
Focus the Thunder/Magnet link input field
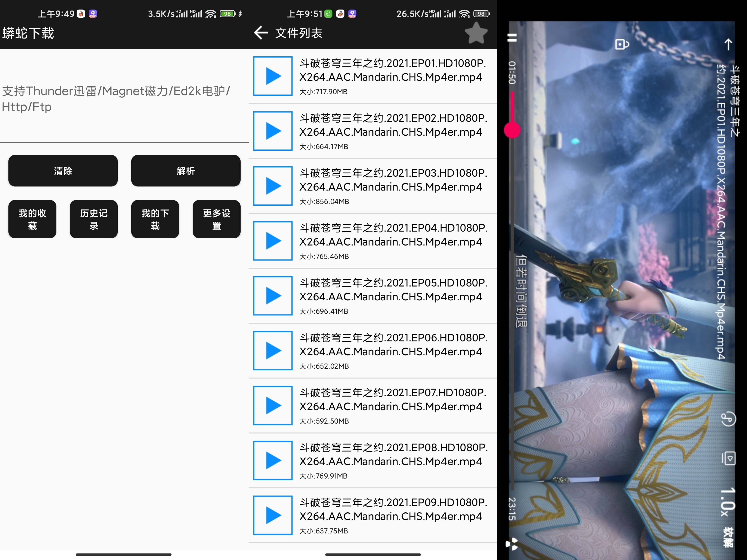124,99
